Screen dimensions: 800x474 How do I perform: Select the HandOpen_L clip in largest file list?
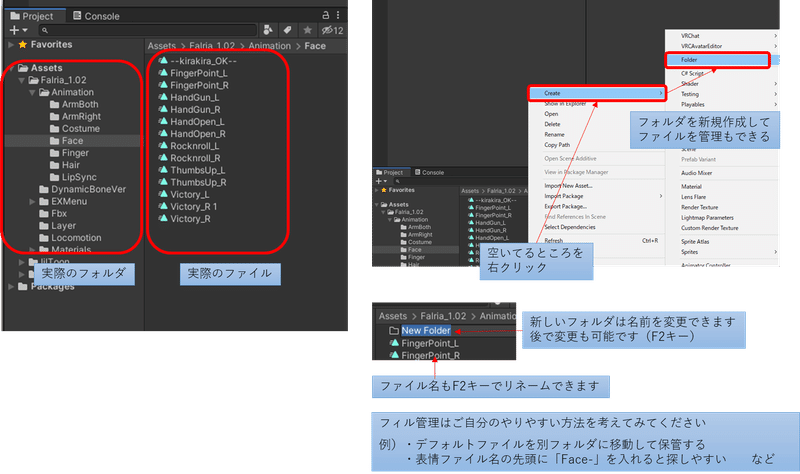click(x=191, y=122)
